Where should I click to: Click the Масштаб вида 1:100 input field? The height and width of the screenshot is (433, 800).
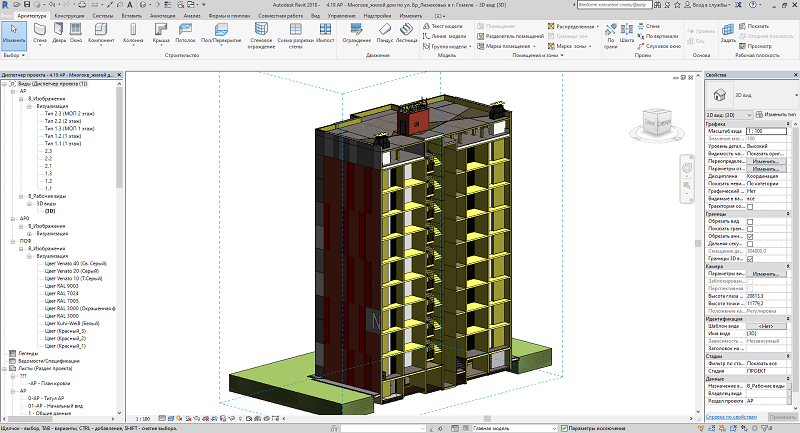pos(766,131)
